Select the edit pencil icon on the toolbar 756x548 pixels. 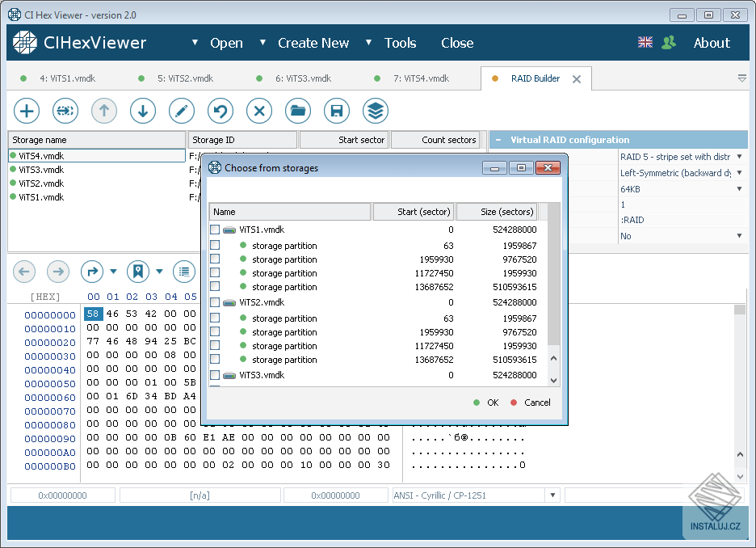click(x=182, y=111)
